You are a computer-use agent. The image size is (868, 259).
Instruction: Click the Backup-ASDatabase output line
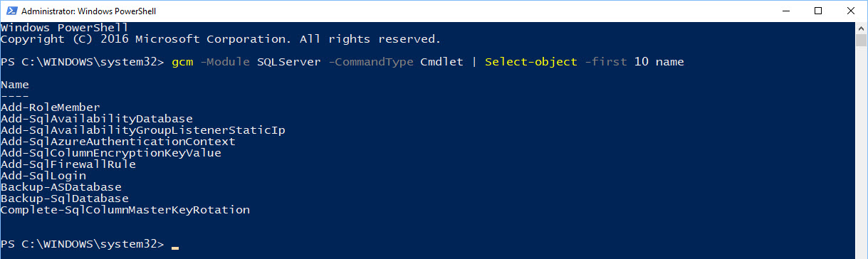point(61,187)
